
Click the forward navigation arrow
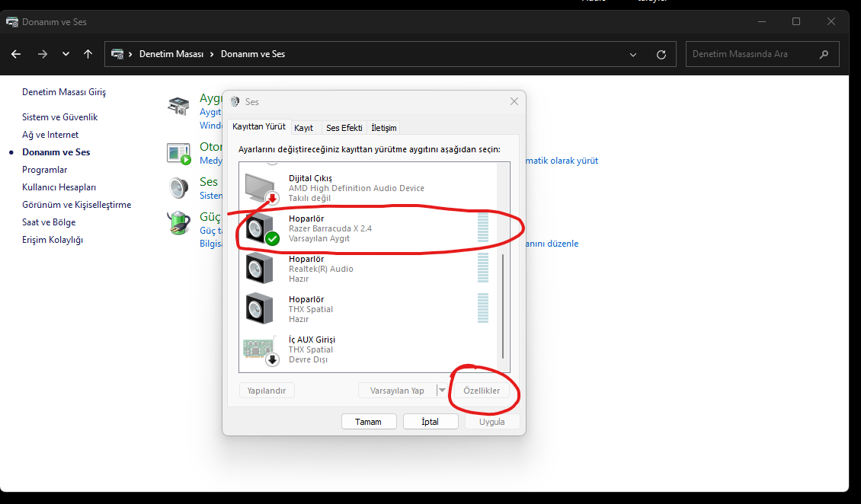point(42,54)
